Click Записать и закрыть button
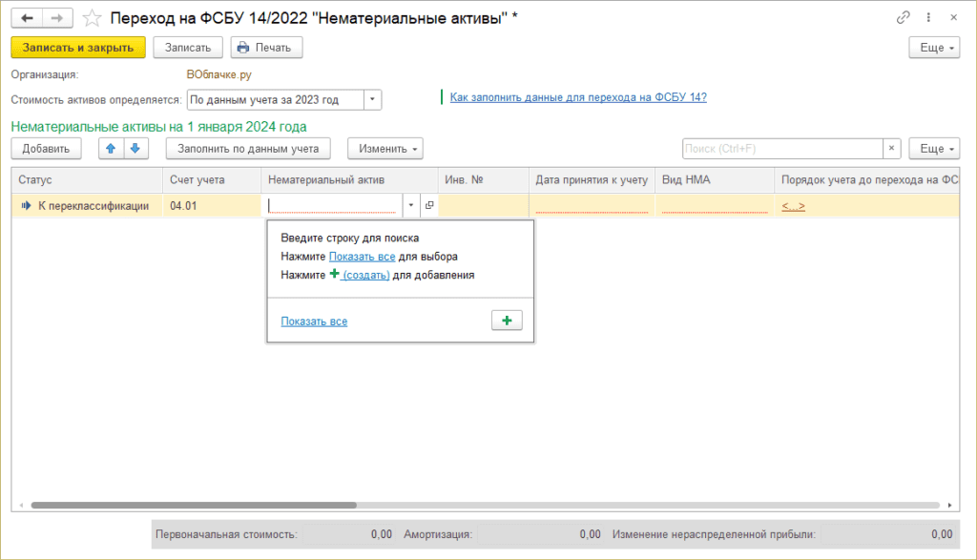This screenshot has width=977, height=560. [78, 48]
